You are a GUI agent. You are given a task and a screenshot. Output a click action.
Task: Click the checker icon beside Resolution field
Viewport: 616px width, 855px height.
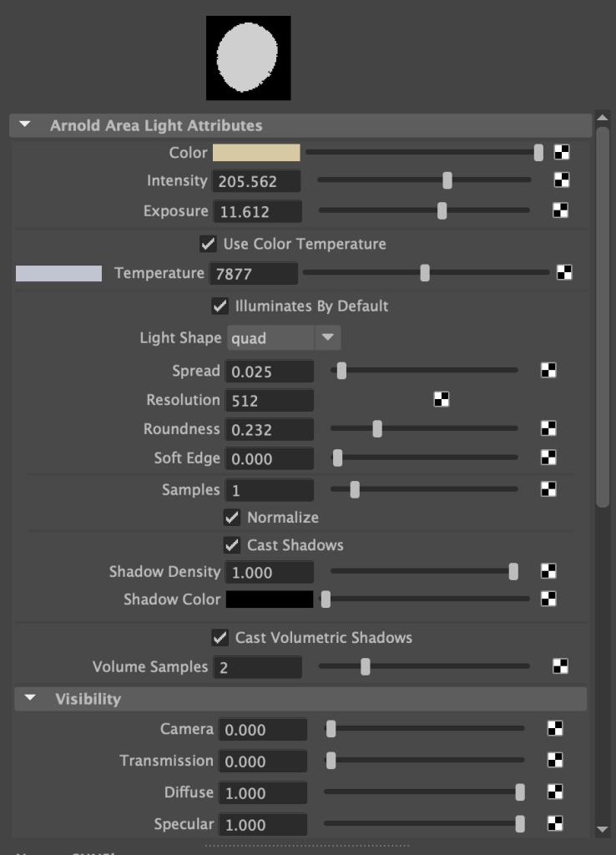[442, 399]
